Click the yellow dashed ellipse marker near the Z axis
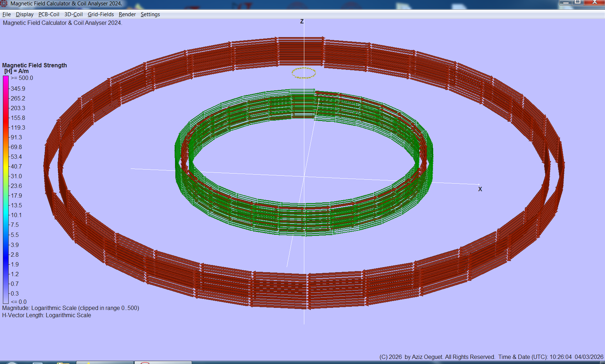Screen dimensions: 605x364 click(304, 72)
